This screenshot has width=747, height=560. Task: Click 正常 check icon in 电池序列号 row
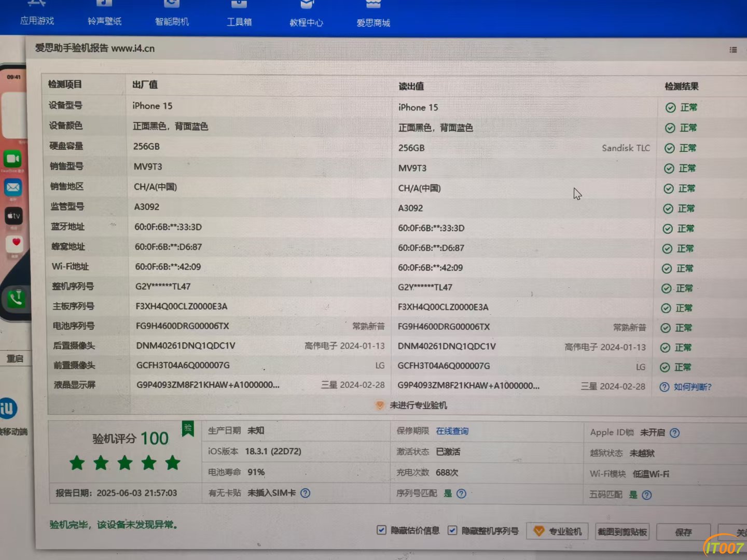(x=665, y=328)
